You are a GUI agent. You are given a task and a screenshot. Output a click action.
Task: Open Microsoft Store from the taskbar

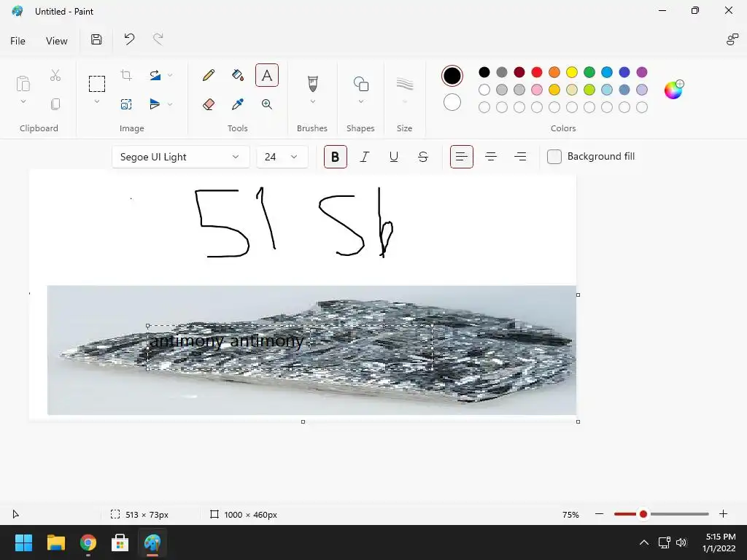120,542
